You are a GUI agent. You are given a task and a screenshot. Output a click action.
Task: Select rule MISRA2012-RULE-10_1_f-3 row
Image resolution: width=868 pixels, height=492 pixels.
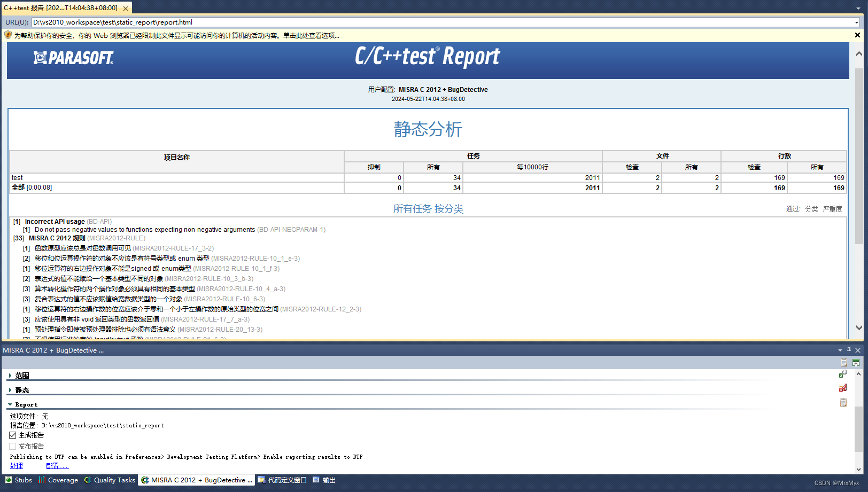pyautogui.click(x=151, y=269)
